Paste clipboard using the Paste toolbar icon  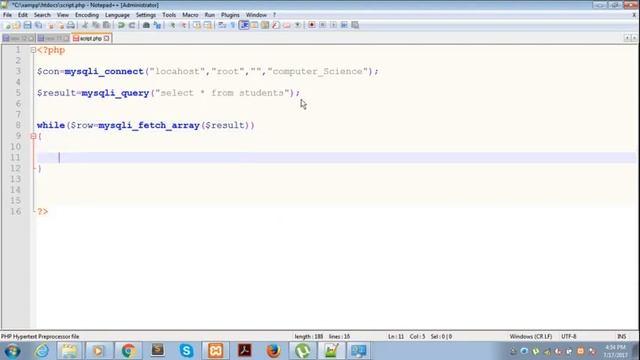pyautogui.click(x=107, y=25)
